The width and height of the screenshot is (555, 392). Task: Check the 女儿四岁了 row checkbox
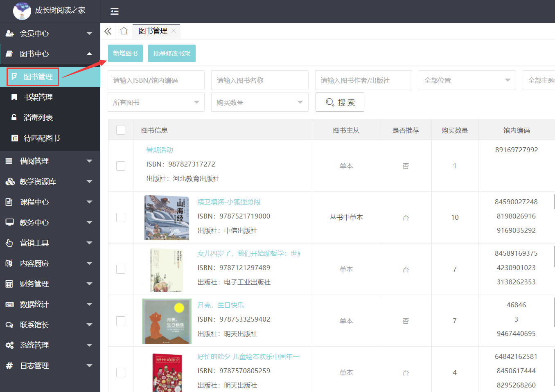pos(121,269)
